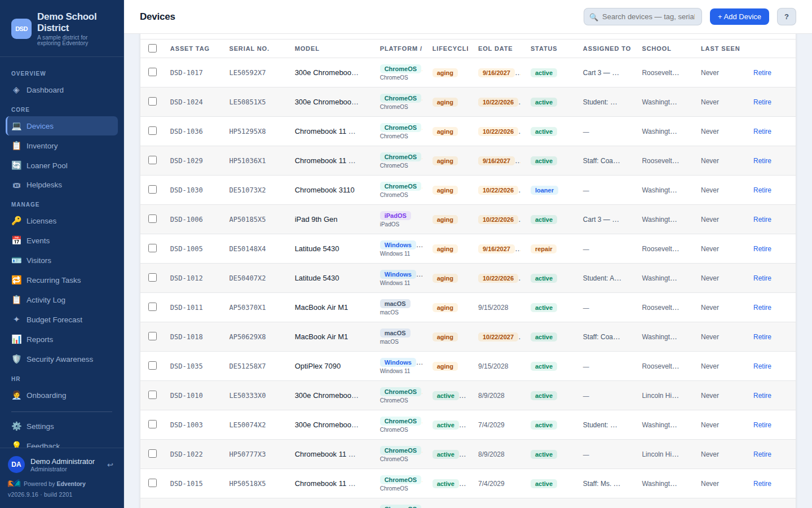The image size is (812, 508).
Task: Click the macOS platform tag for DSD-1018
Action: pyautogui.click(x=395, y=333)
